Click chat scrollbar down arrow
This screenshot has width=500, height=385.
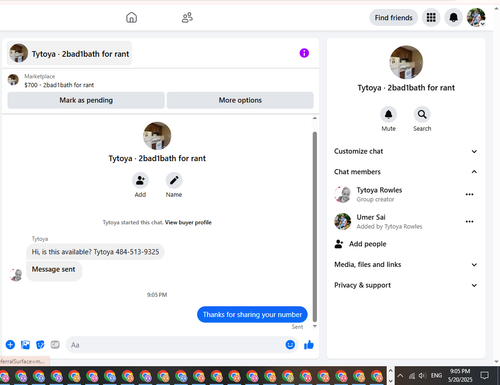point(315,326)
